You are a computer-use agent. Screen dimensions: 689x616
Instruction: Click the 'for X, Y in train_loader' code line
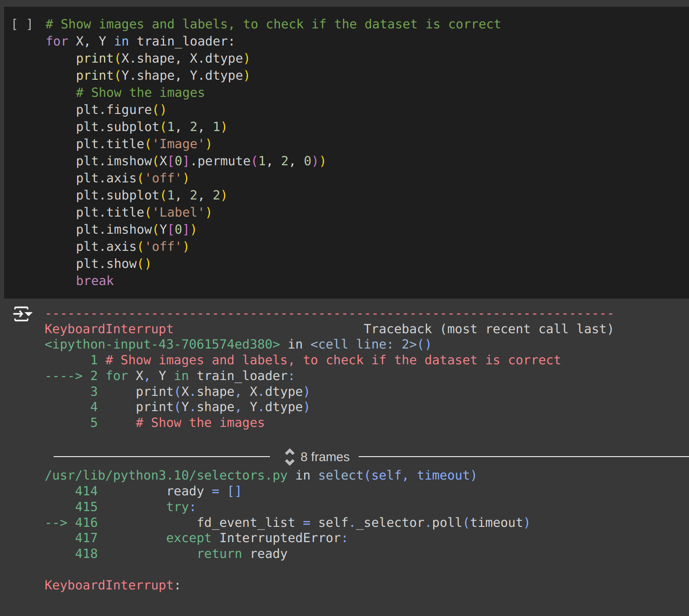tap(140, 41)
